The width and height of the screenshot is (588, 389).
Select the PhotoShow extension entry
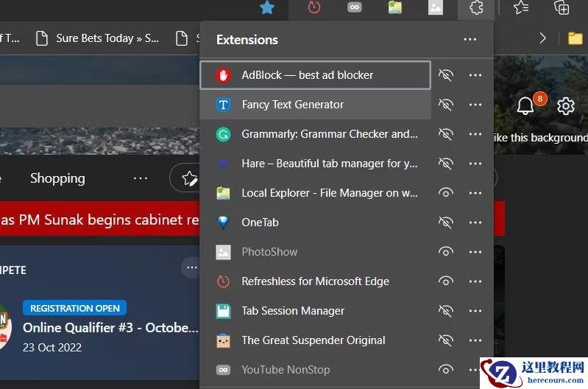click(316, 252)
